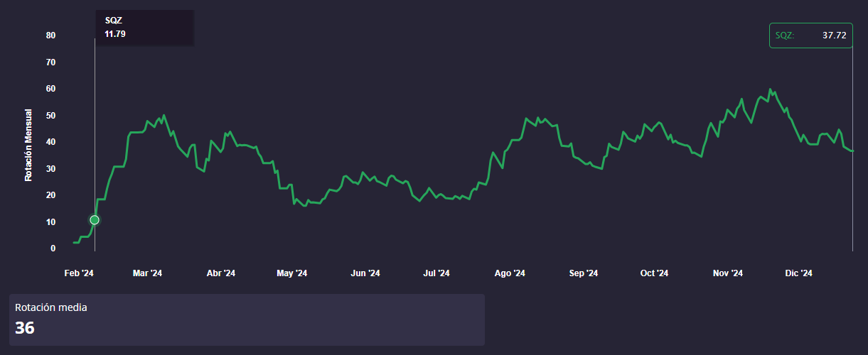Click the 10 y-axis value
The image size is (868, 355).
[x=51, y=222]
